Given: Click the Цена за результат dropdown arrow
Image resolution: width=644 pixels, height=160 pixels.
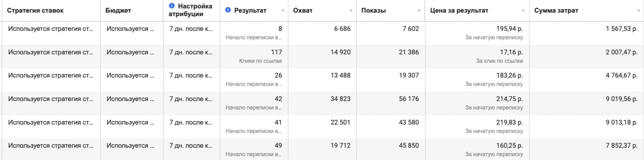Looking at the screenshot, I should (523, 11).
